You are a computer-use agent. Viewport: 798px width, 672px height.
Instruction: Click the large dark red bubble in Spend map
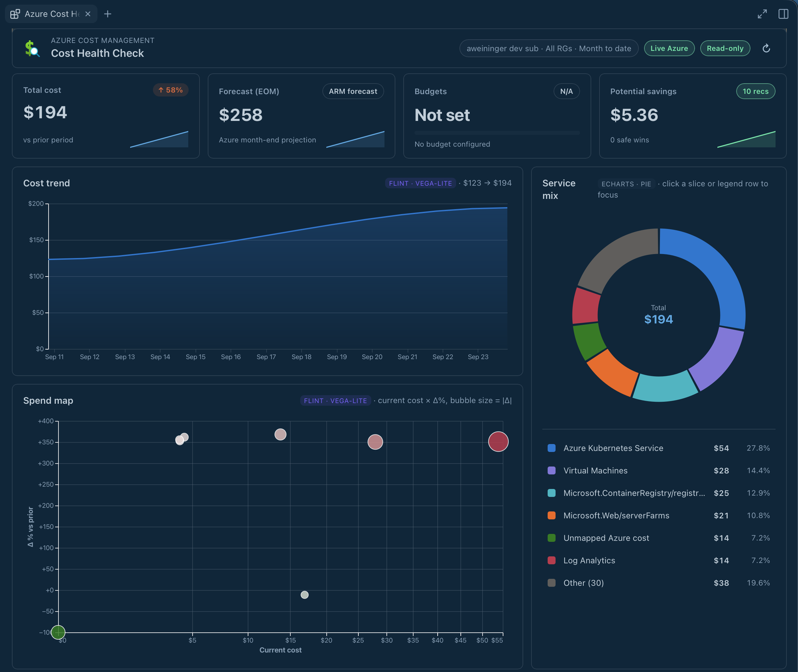pyautogui.click(x=498, y=442)
